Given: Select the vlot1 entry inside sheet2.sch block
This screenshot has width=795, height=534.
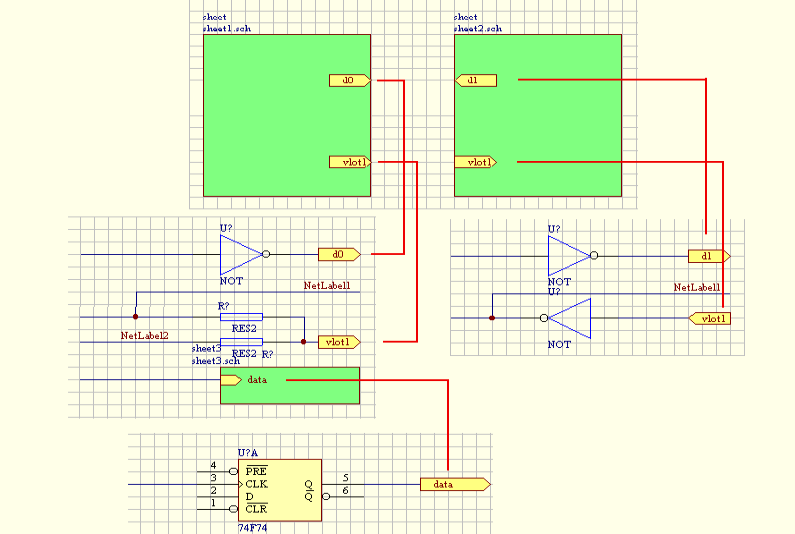Looking at the screenshot, I should (476, 162).
